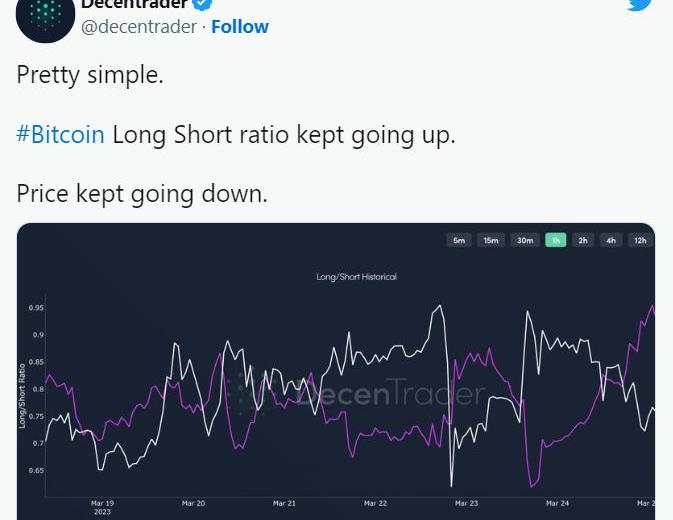Click the Long/Short Historical chart title
673x520 pixels.
[356, 276]
